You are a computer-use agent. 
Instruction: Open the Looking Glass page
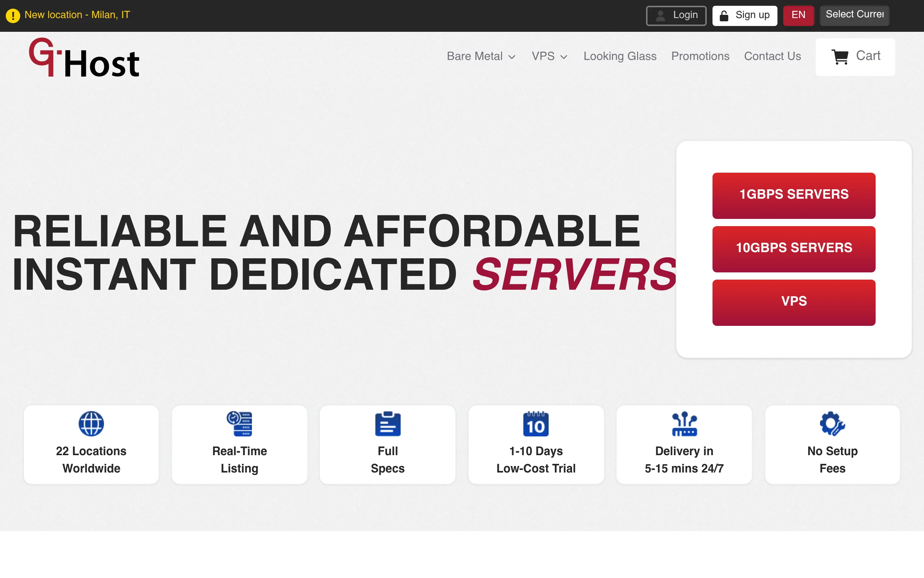620,56
